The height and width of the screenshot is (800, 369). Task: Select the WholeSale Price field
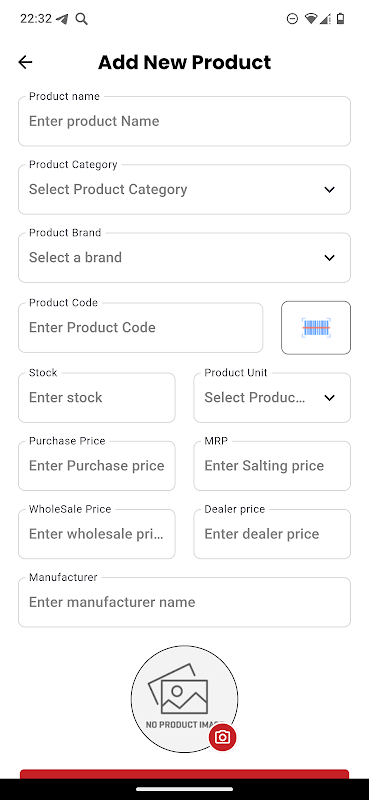tap(96, 534)
